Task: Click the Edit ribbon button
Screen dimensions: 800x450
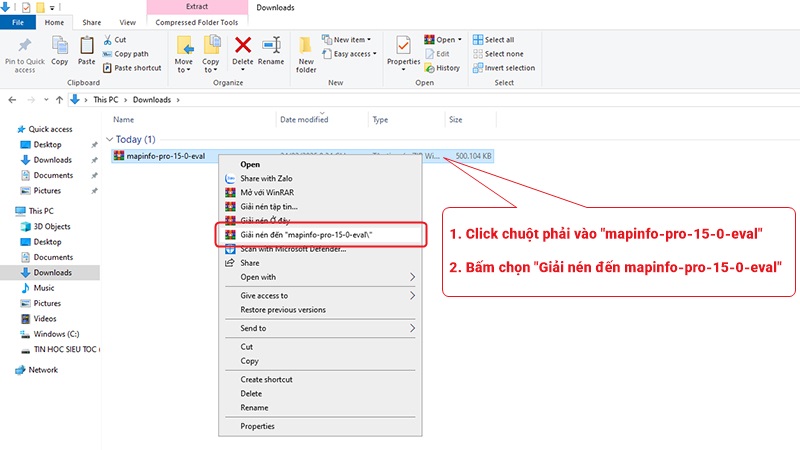Action: (x=437, y=54)
